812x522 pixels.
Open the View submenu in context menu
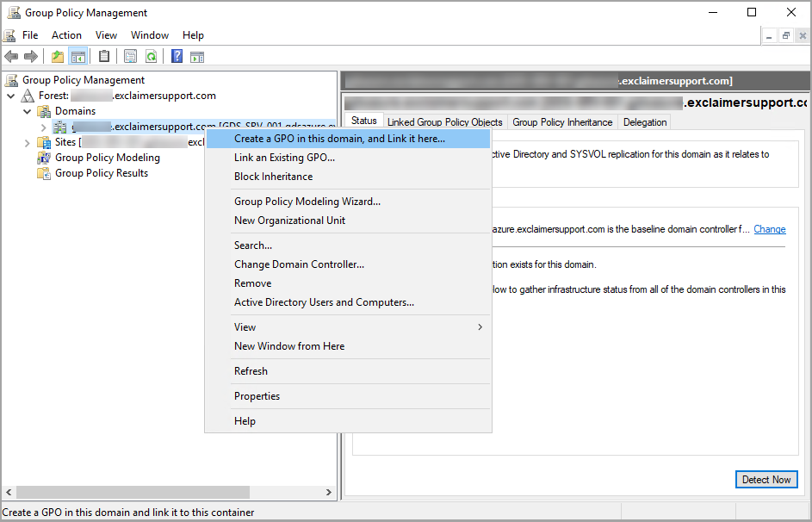pos(347,327)
